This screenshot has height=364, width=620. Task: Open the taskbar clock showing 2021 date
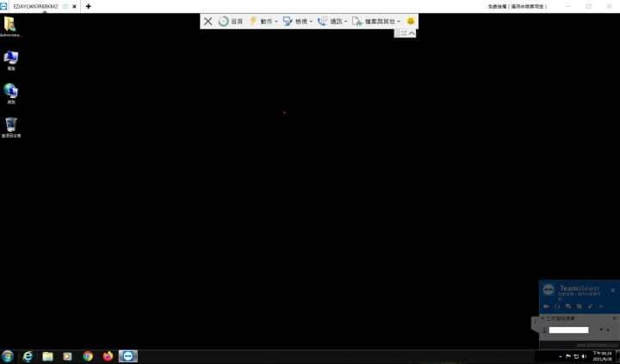602,356
